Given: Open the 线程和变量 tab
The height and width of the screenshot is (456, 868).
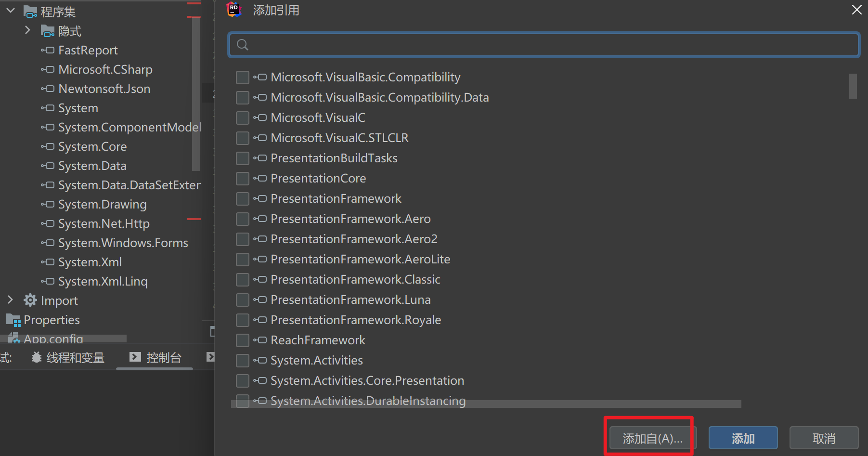Looking at the screenshot, I should tap(68, 357).
